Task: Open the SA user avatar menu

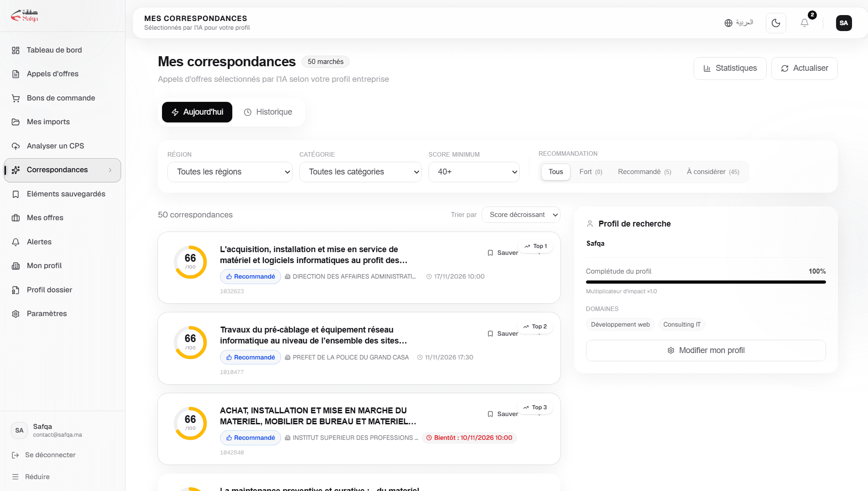Action: point(844,23)
